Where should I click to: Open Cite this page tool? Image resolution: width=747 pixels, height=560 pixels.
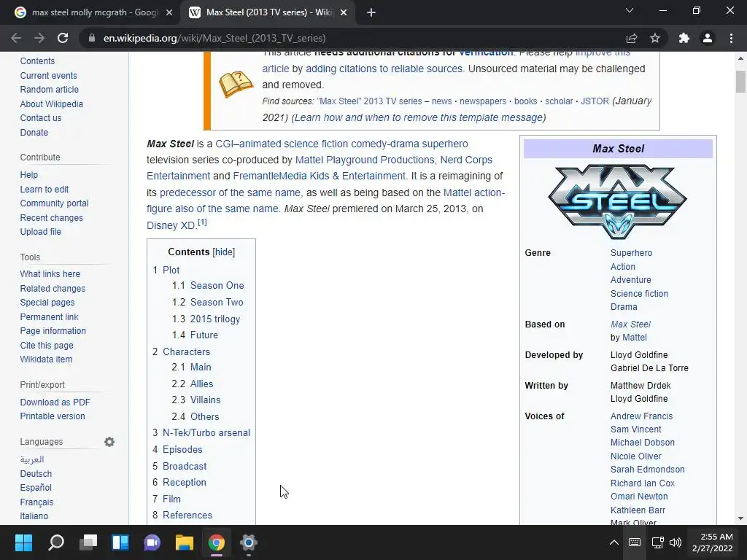47,346
